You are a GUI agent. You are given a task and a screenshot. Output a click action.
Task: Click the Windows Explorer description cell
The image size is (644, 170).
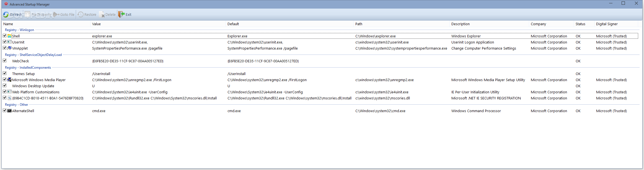click(466, 36)
